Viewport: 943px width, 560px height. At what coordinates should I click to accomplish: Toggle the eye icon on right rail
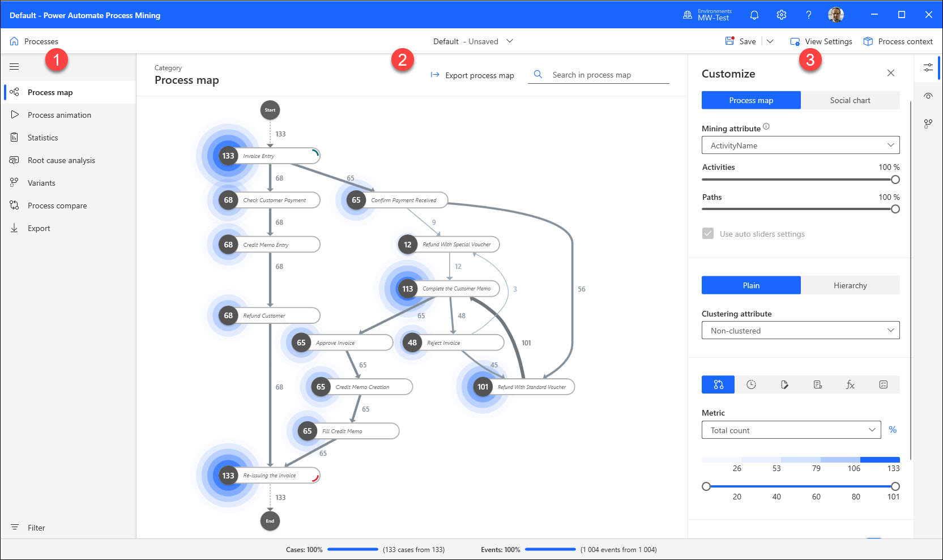928,96
